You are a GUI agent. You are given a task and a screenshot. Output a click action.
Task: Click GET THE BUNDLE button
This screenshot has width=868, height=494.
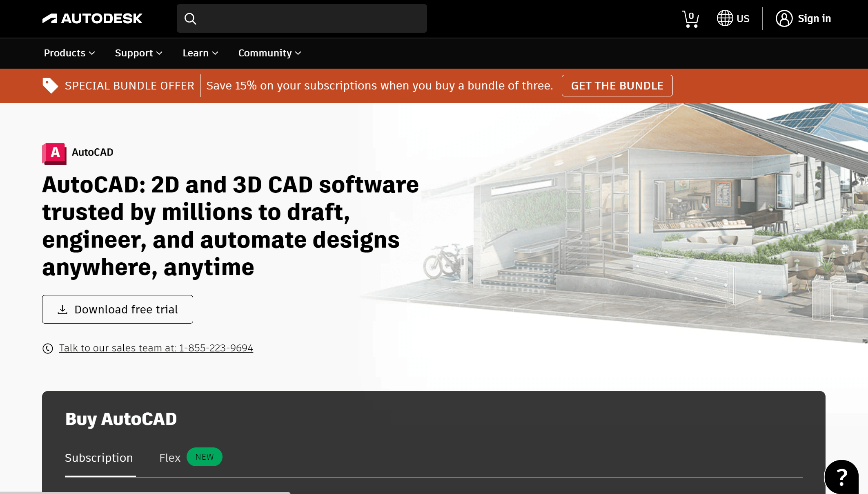click(617, 85)
